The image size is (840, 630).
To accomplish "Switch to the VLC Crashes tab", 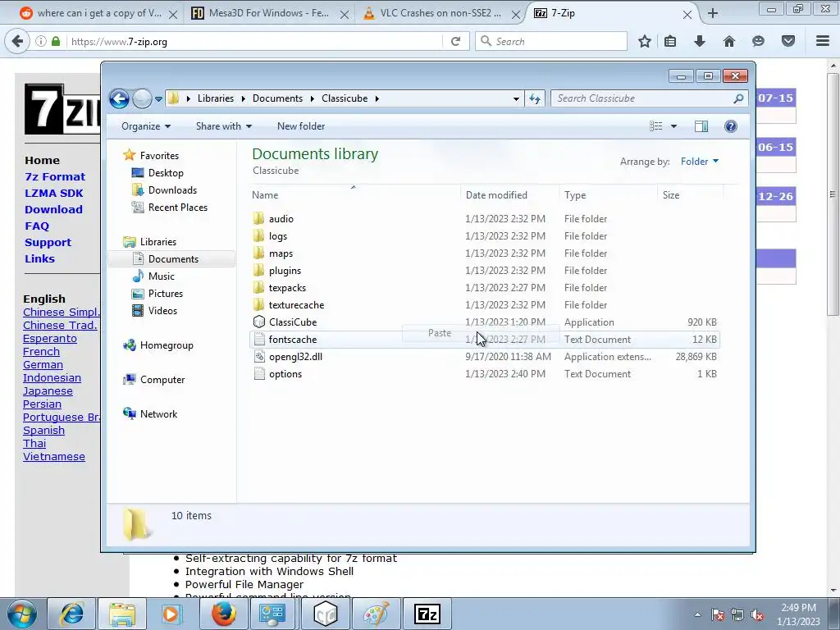I will pyautogui.click(x=441, y=13).
